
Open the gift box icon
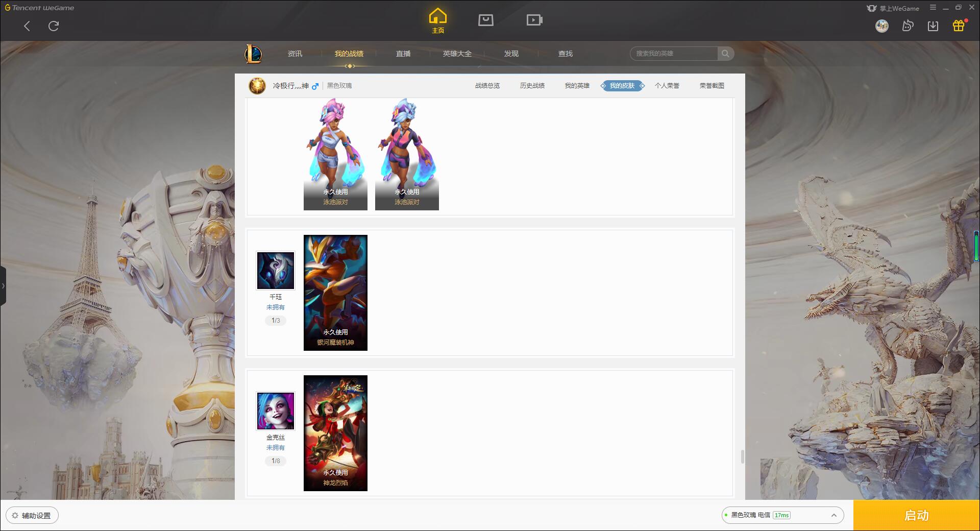pyautogui.click(x=959, y=26)
